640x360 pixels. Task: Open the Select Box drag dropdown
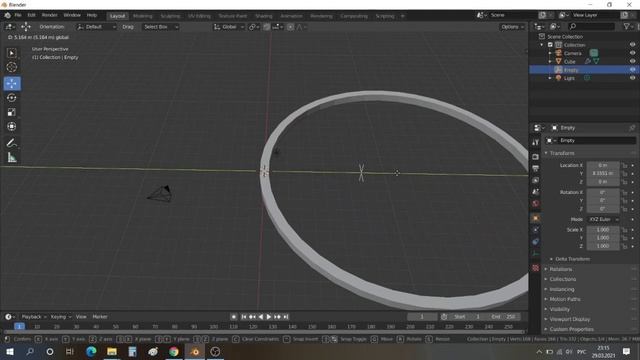(160, 27)
